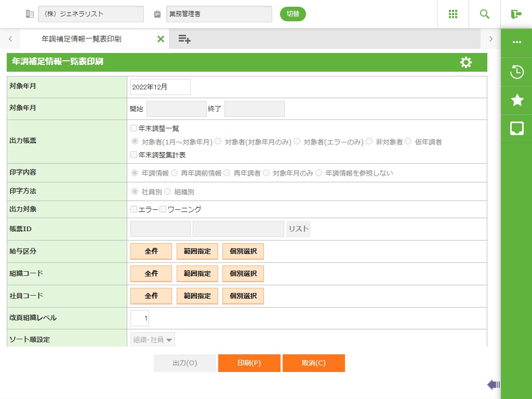Expand the 組織·社員 sort order dropdown
Screen dimensions: 532x399
152,340
